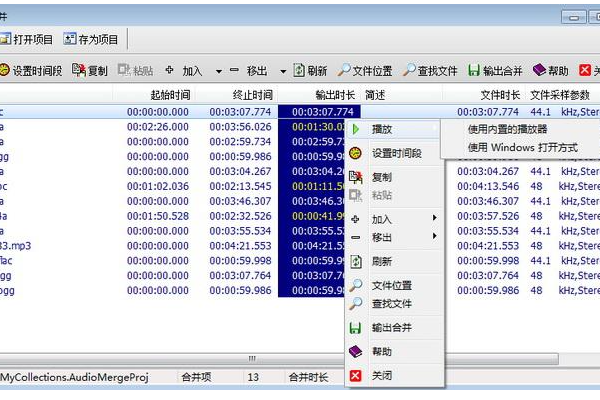This screenshot has width=600, height=400.
Task: Click the Paste (粘贴) icon in the toolbar
Action: click(124, 70)
